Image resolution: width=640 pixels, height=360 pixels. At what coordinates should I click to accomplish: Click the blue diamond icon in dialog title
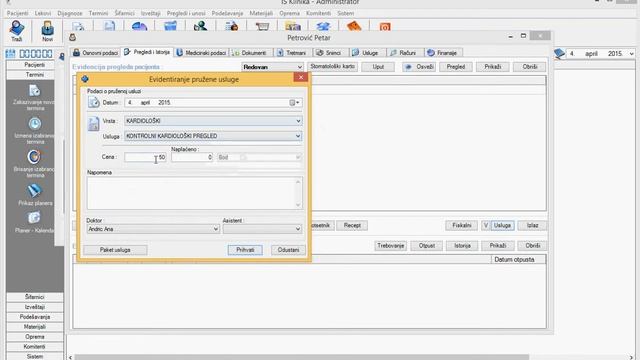[x=85, y=79]
